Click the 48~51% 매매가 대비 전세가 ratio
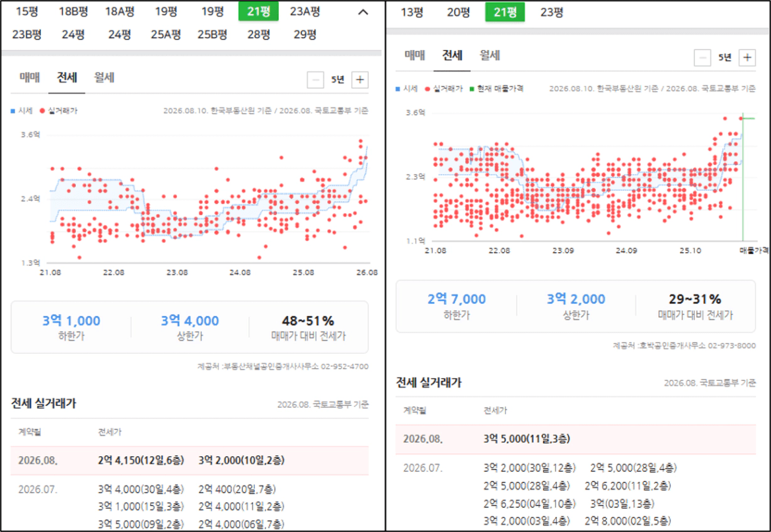This screenshot has width=771, height=532. [309, 321]
